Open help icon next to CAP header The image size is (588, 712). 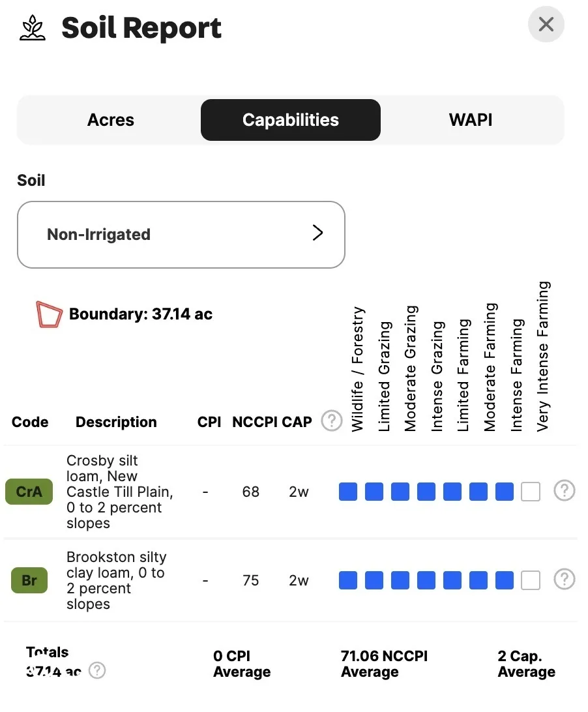[332, 421]
